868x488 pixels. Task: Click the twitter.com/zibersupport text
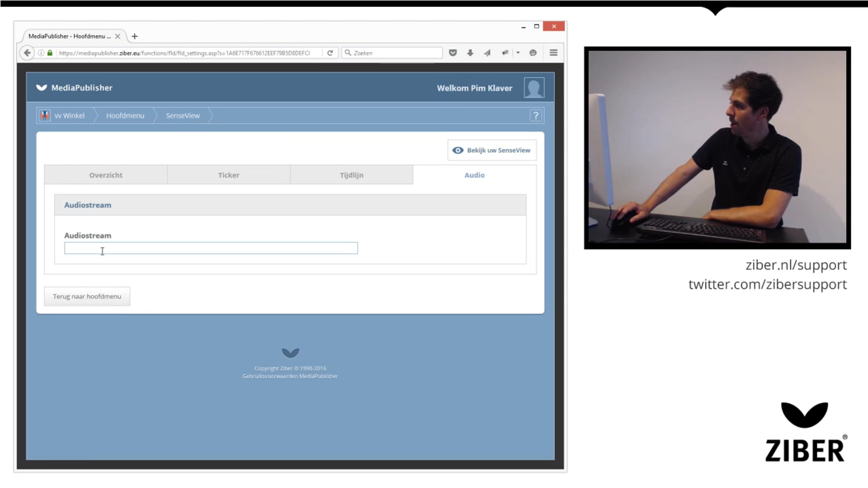[767, 284]
